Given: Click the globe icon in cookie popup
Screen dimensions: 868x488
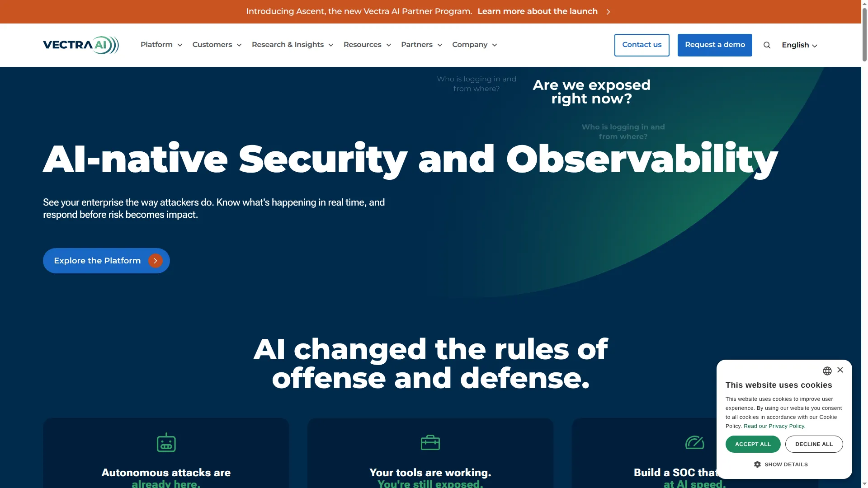Looking at the screenshot, I should (x=827, y=371).
